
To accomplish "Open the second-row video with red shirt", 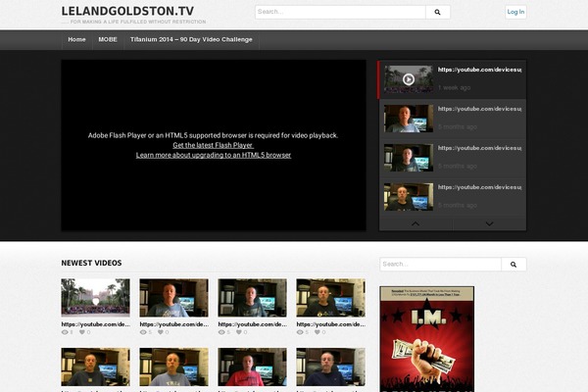I will [253, 367].
